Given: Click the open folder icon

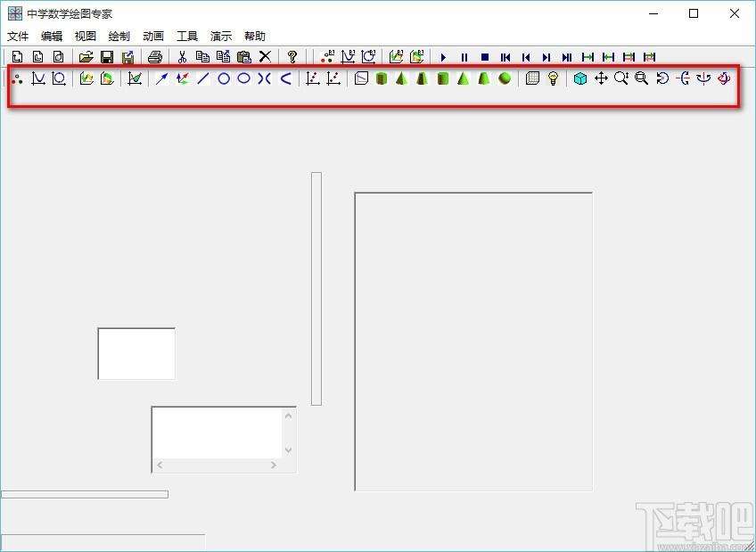Looking at the screenshot, I should tap(86, 57).
